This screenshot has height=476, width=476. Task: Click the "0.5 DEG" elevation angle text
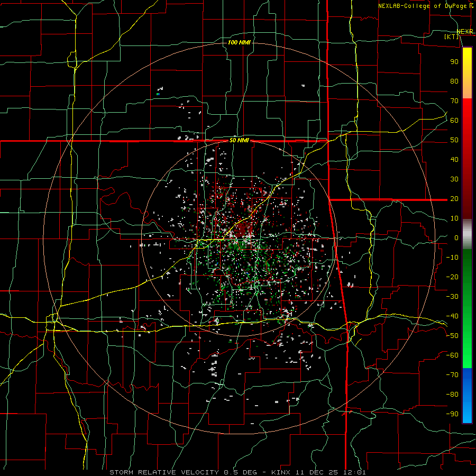click(241, 472)
